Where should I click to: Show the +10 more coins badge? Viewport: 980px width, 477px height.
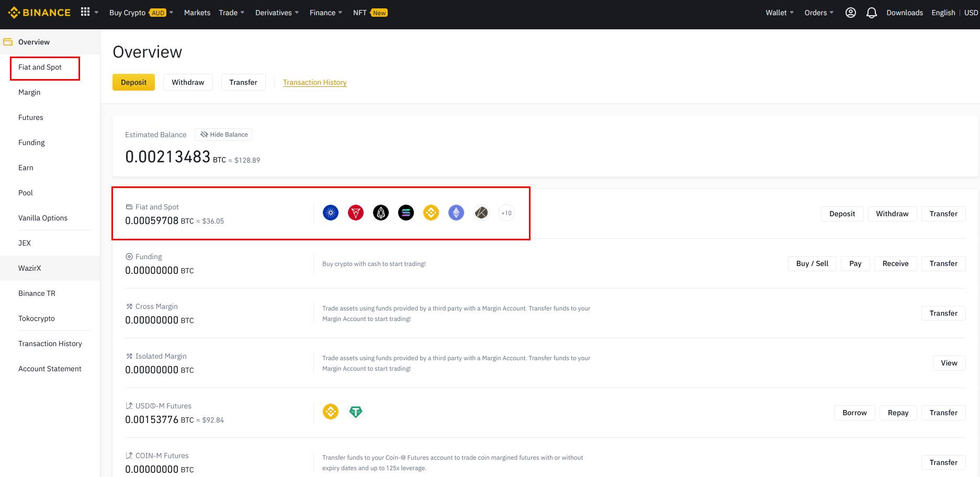(506, 213)
